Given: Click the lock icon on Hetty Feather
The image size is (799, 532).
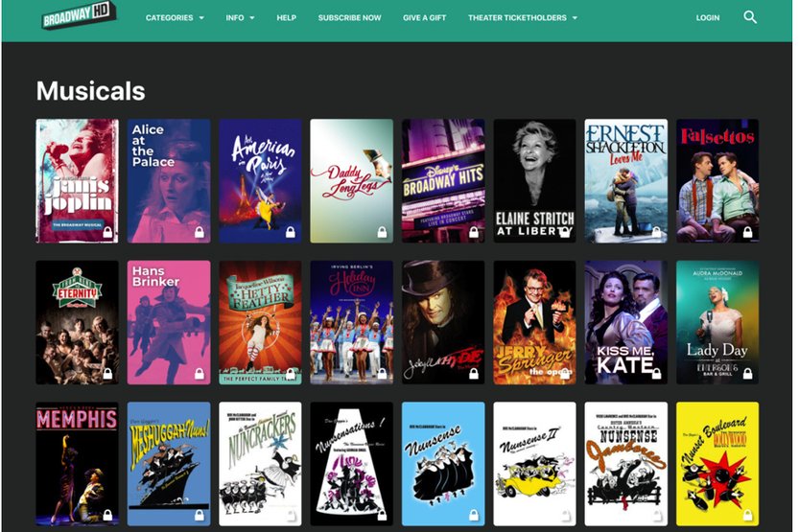Looking at the screenshot, I should (x=291, y=374).
